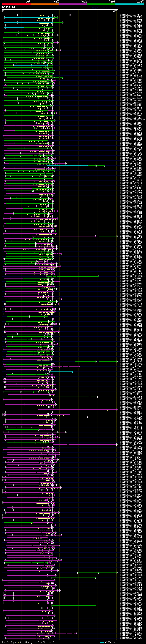Click the white query length bar
This screenshot has height=644, width=146.
(x=60, y=9)
